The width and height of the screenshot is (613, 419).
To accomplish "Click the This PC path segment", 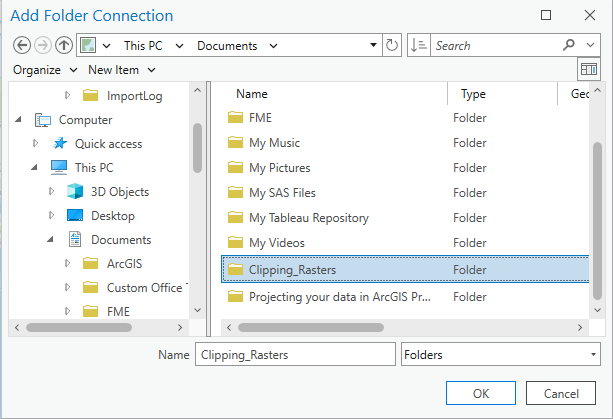I will (x=143, y=46).
